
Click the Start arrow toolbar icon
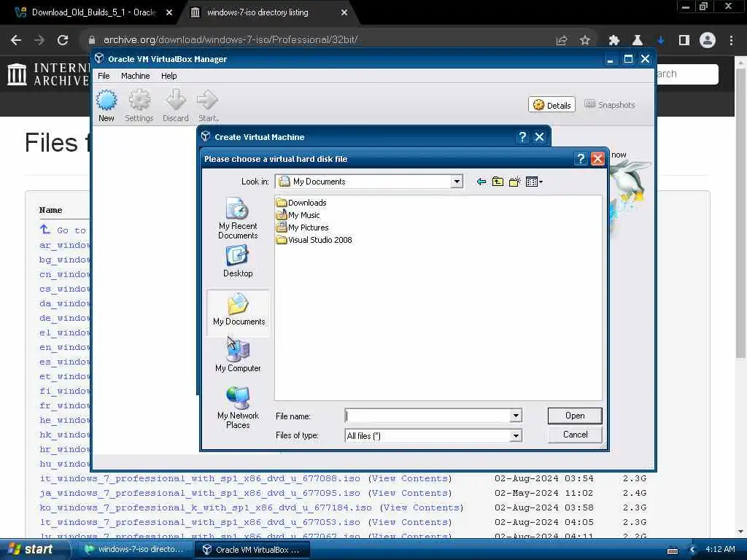(x=208, y=106)
